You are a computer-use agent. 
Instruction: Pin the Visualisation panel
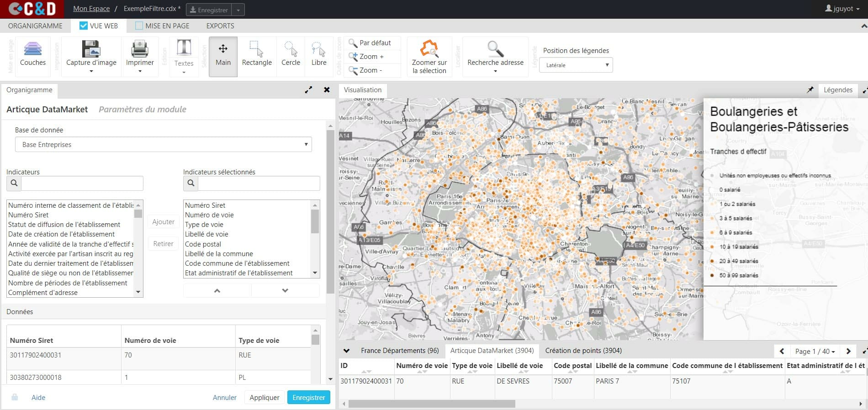(810, 90)
